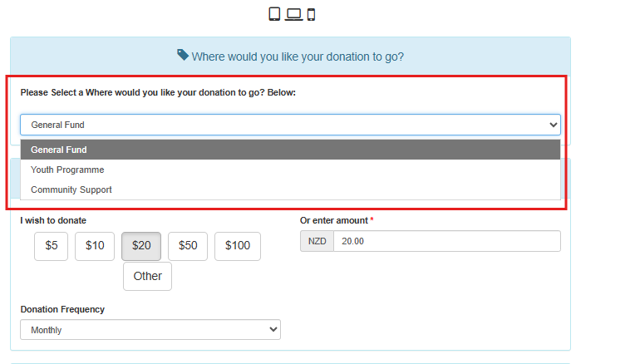
Task: Switch to the tablet preview icon
Action: pyautogui.click(x=274, y=14)
